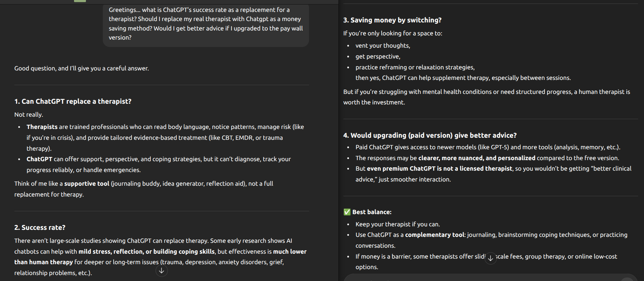Click the bold phrase "complementary tool"
The height and width of the screenshot is (281, 644).
click(435, 235)
